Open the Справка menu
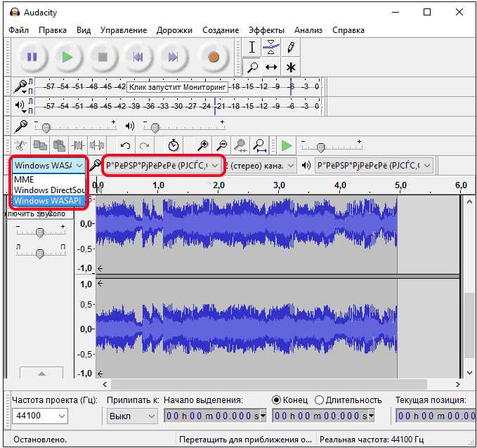477x448 pixels. click(348, 30)
